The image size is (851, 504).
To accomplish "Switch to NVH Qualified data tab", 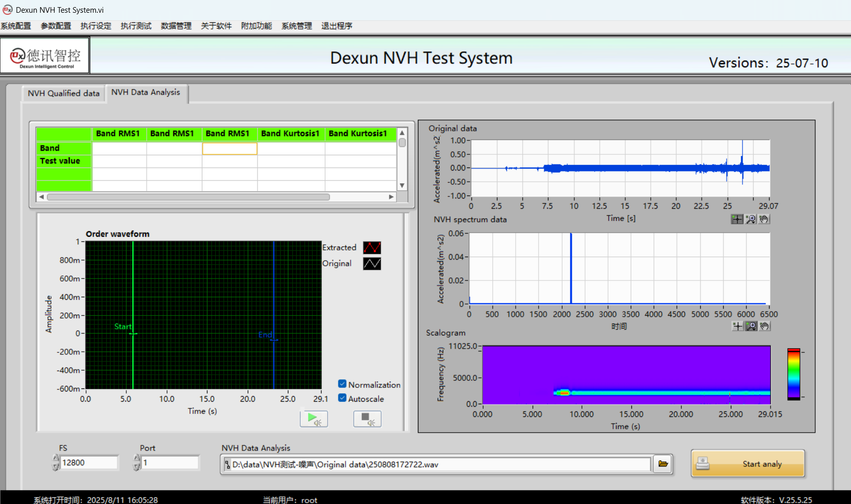I will [x=64, y=93].
